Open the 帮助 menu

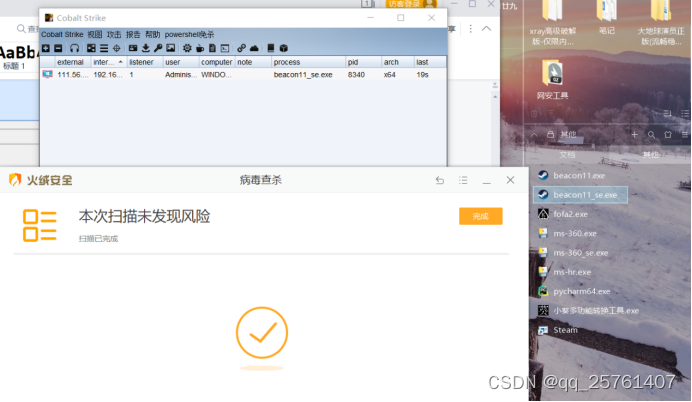[x=153, y=34]
